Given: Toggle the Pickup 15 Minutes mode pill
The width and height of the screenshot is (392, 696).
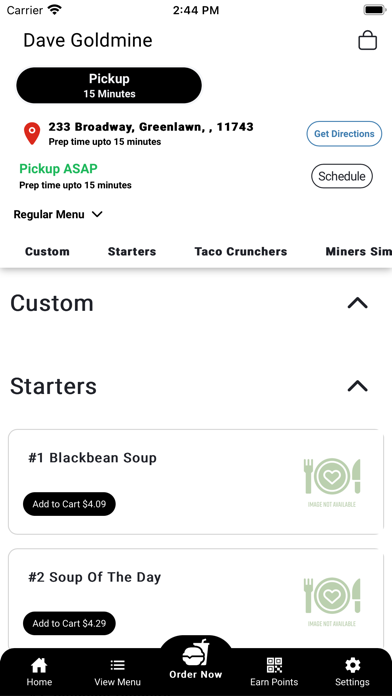Looking at the screenshot, I should tap(109, 86).
